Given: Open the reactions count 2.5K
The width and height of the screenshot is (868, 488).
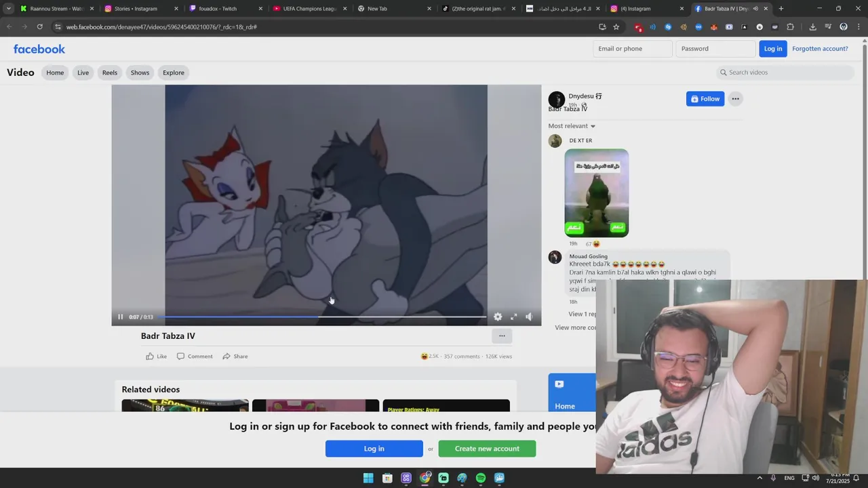Looking at the screenshot, I should tap(430, 356).
